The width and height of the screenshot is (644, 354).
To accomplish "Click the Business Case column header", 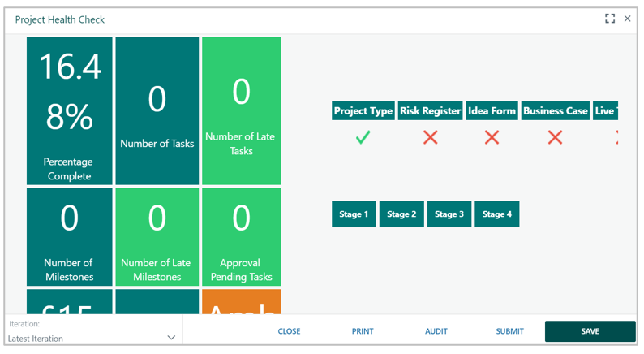I will click(x=556, y=111).
